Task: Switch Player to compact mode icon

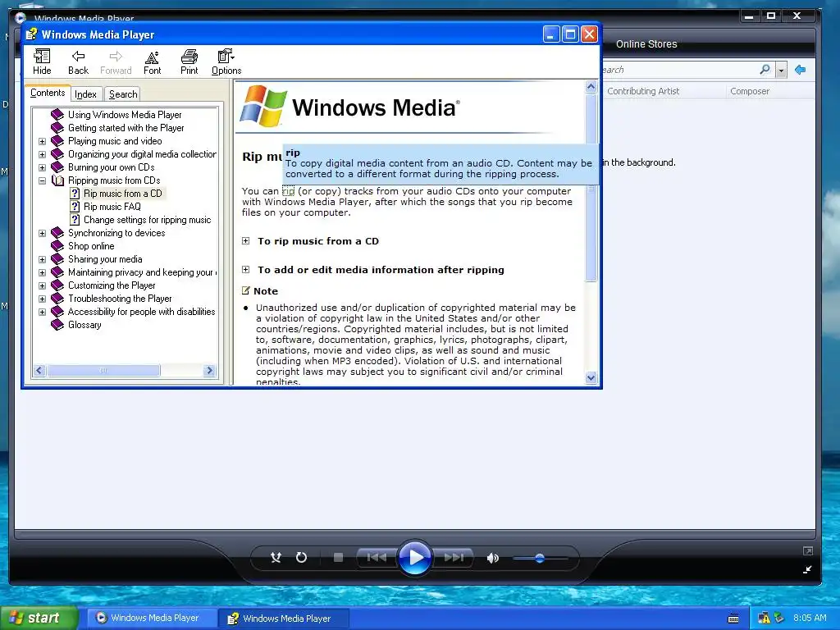Action: (x=807, y=569)
